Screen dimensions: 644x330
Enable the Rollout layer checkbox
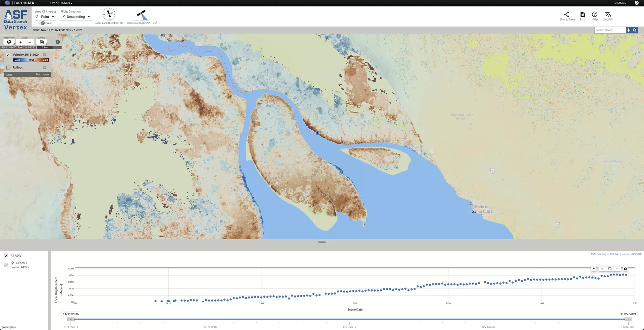point(8,67)
